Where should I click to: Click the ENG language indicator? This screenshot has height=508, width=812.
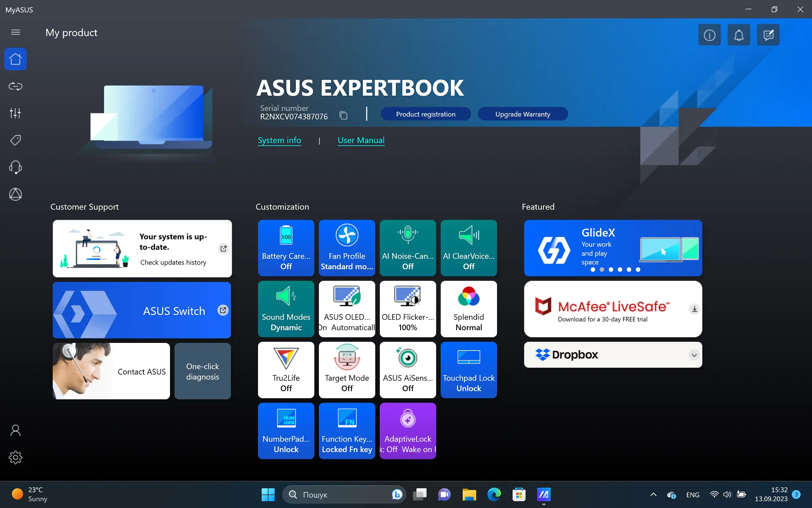(693, 494)
